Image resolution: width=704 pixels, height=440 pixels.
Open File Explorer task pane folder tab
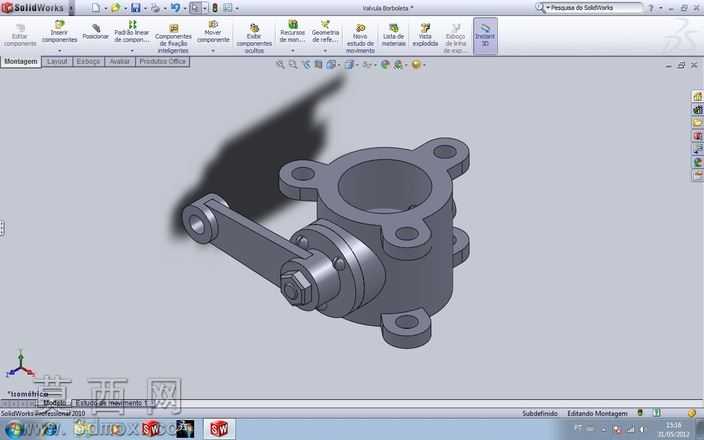(697, 123)
